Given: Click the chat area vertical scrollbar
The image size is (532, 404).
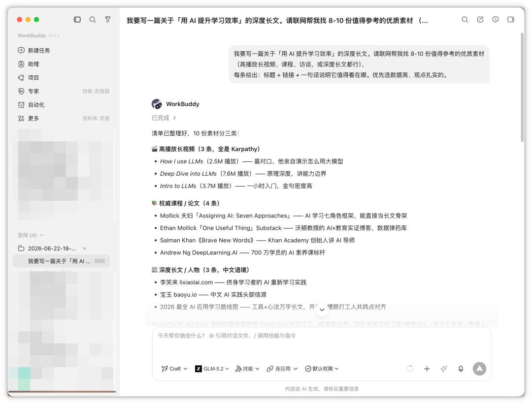Looking at the screenshot, I should (522, 88).
